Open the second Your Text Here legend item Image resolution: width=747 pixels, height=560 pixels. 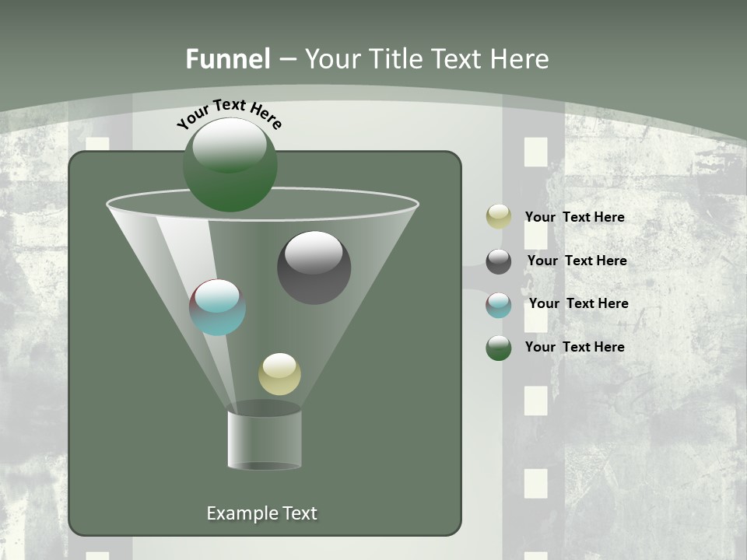[x=577, y=261]
